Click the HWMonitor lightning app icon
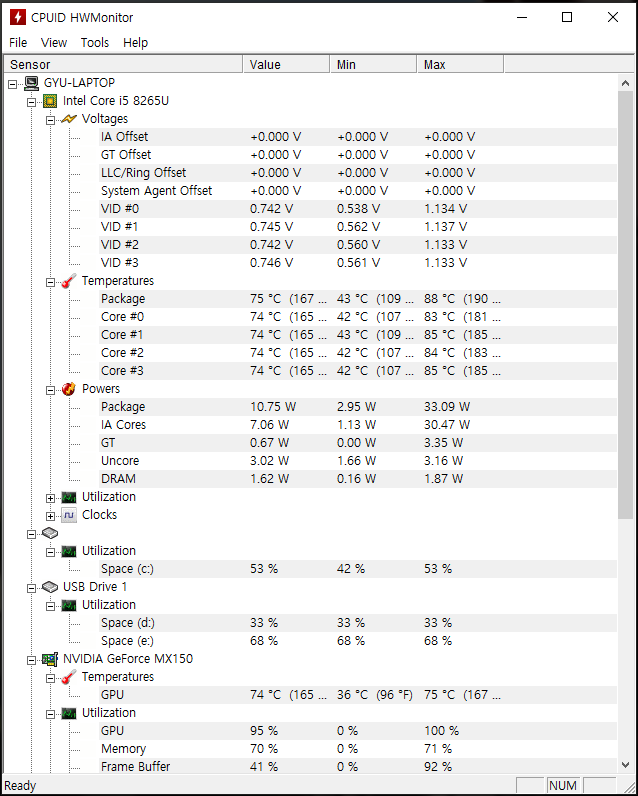The height and width of the screenshot is (796, 638). (x=17, y=17)
